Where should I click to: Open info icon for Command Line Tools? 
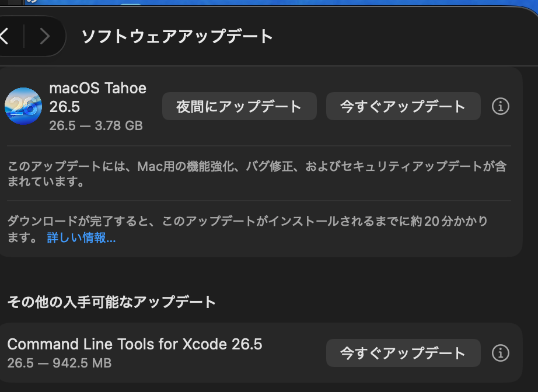500,353
